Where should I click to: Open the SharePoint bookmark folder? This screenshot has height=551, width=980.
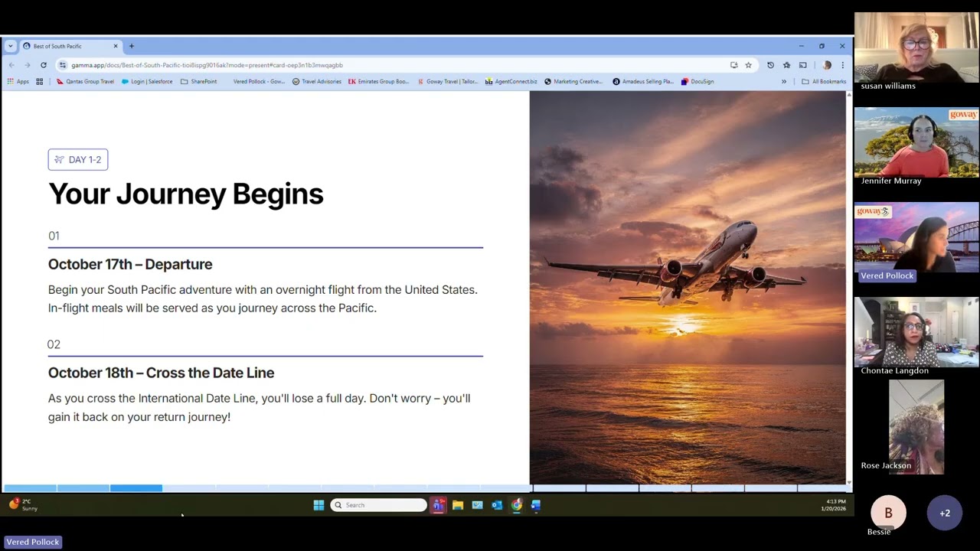[199, 81]
